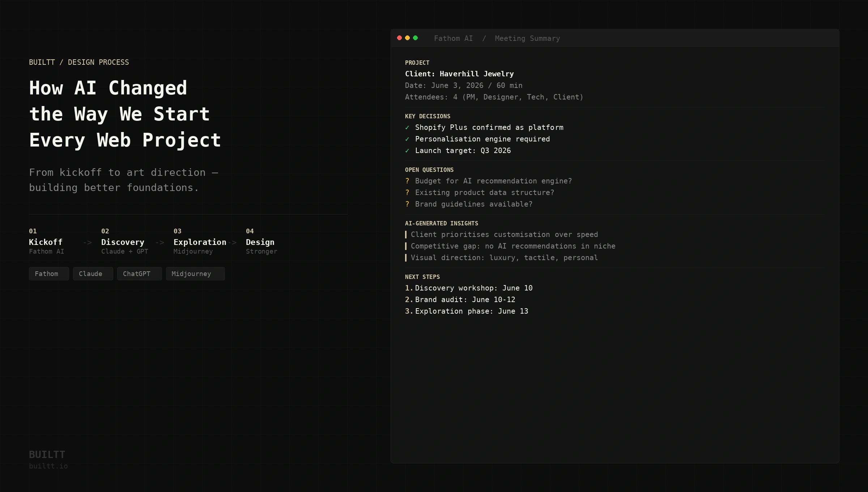This screenshot has width=868, height=492.
Task: Select "Fathom AI" in the window title bar
Action: click(x=453, y=38)
